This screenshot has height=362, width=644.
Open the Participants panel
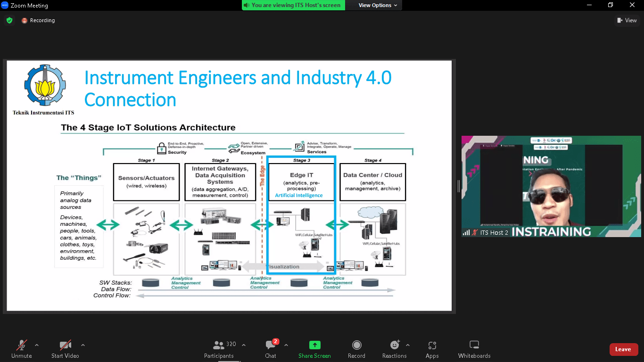point(219,349)
